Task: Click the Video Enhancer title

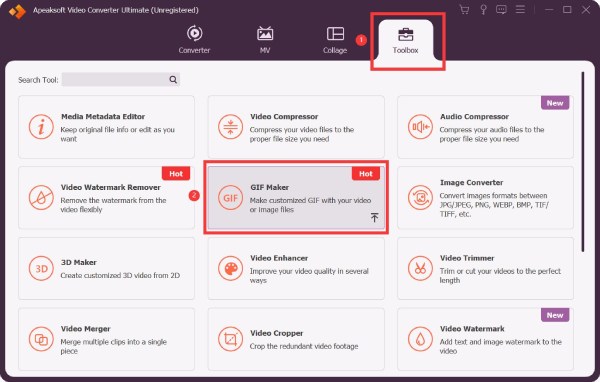Action: pyautogui.click(x=279, y=258)
